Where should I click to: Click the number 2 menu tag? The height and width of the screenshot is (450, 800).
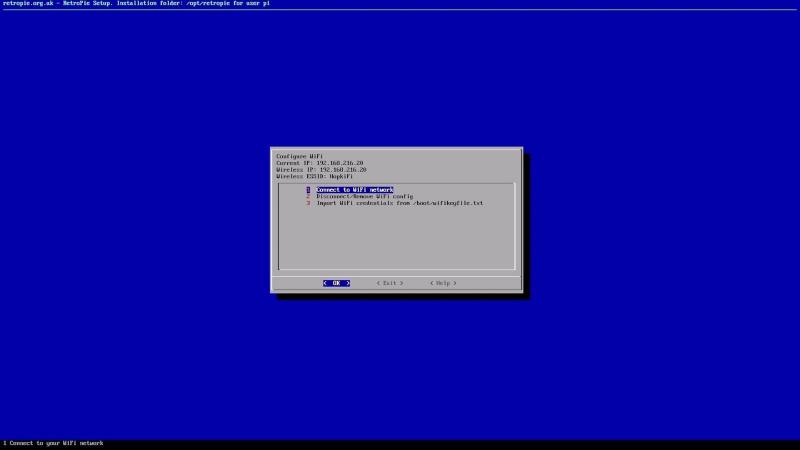coord(309,196)
